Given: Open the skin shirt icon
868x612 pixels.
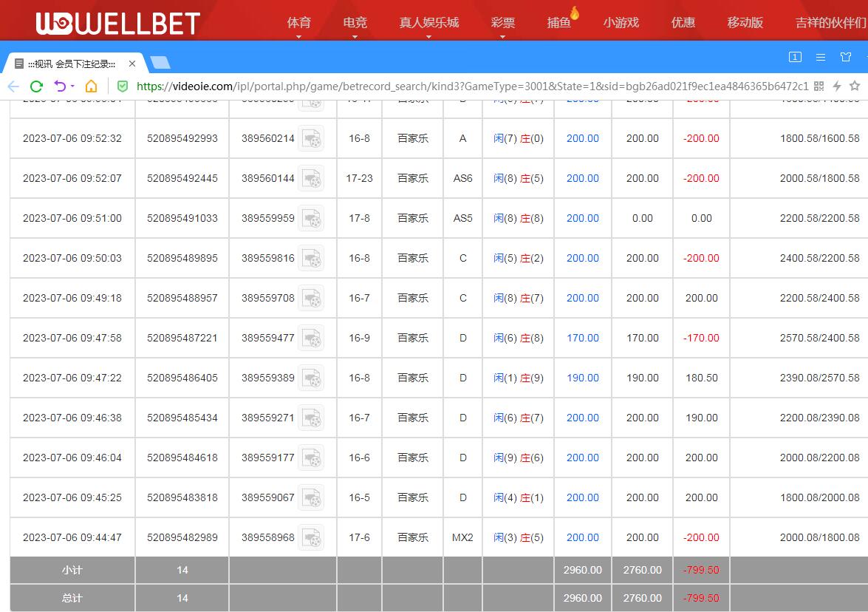Looking at the screenshot, I should pyautogui.click(x=845, y=57).
